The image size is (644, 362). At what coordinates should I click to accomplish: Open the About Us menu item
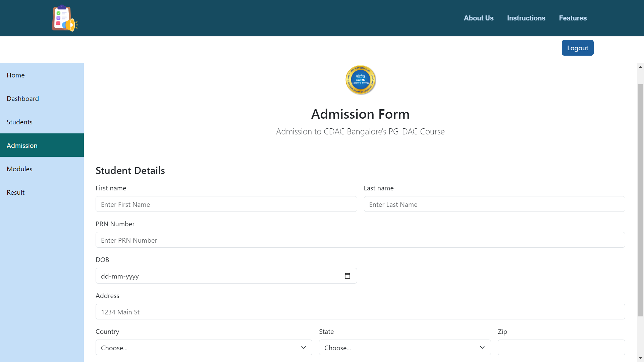point(478,18)
